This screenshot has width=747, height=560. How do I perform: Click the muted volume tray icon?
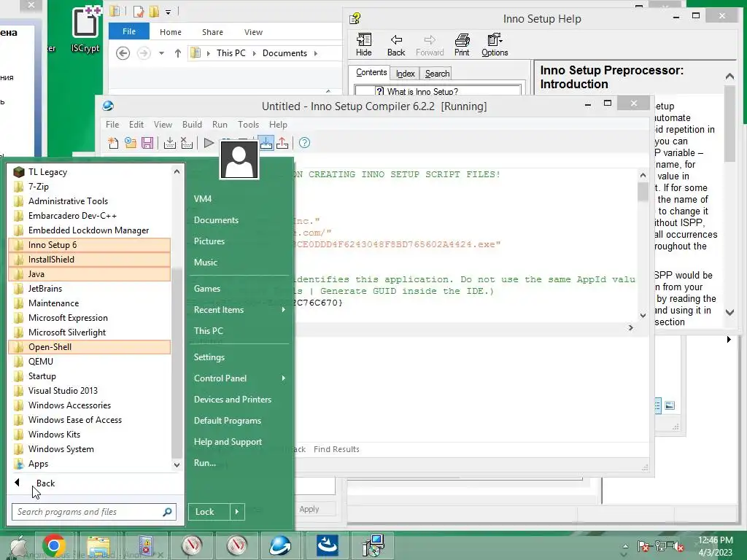(678, 545)
